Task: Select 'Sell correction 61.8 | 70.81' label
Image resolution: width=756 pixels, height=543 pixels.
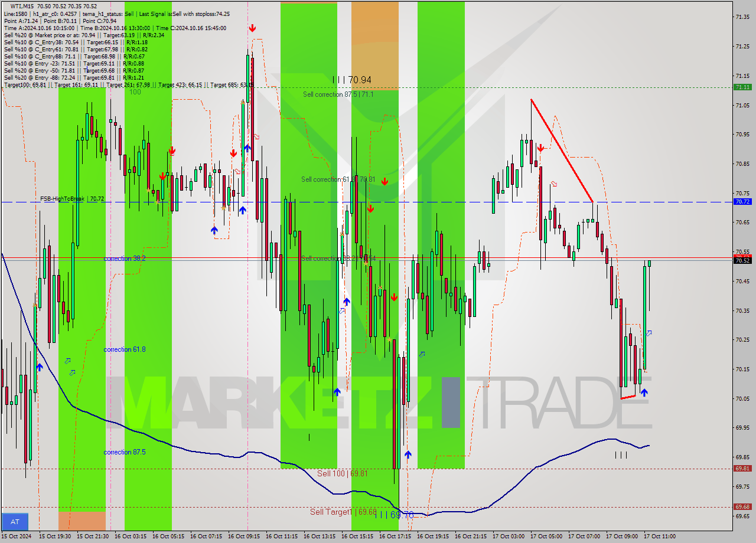Action: [338, 179]
